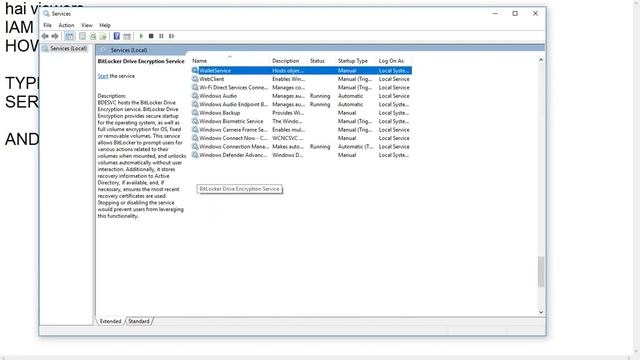Open Help via the blue question-mark icon
This screenshot has width=640, height=360.
pyautogui.click(x=117, y=36)
